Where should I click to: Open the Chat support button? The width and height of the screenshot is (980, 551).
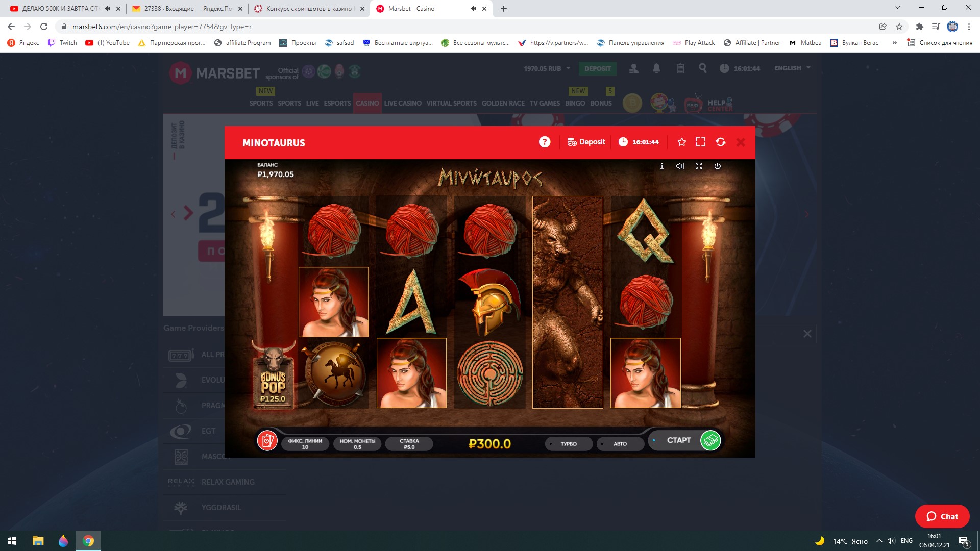click(942, 516)
